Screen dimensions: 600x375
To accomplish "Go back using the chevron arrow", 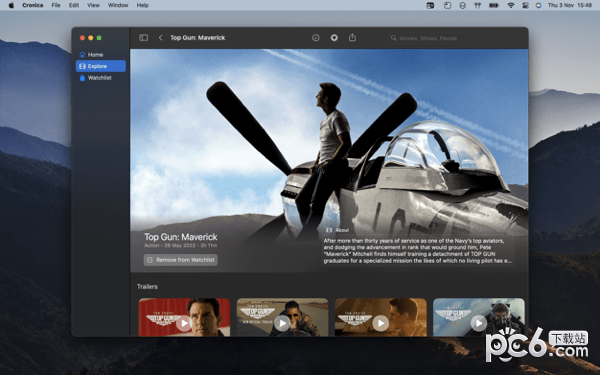I will (x=160, y=38).
